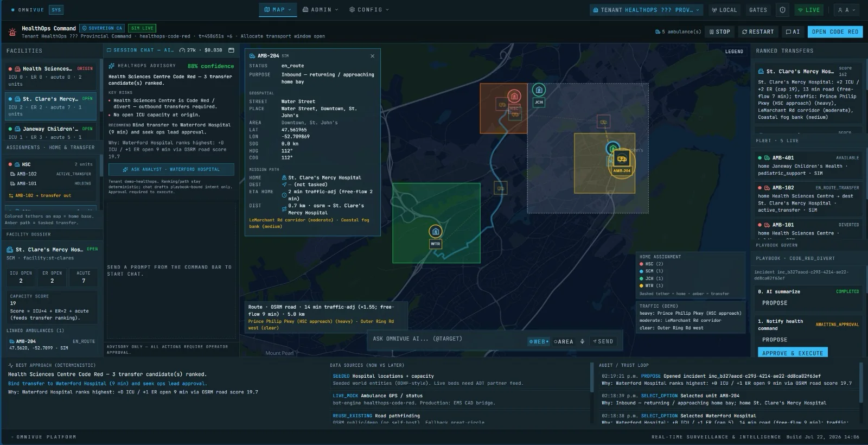Click the shield icon in the top bar
This screenshot has width=868, height=445.
pyautogui.click(x=782, y=10)
